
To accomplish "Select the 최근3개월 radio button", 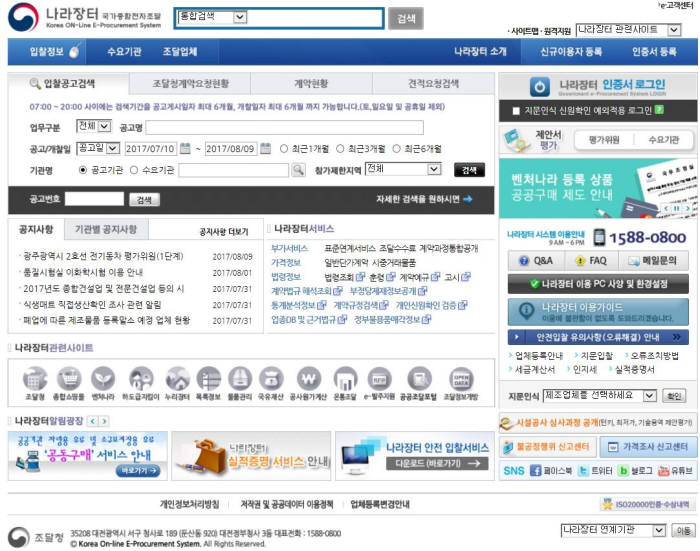I will coord(340,148).
